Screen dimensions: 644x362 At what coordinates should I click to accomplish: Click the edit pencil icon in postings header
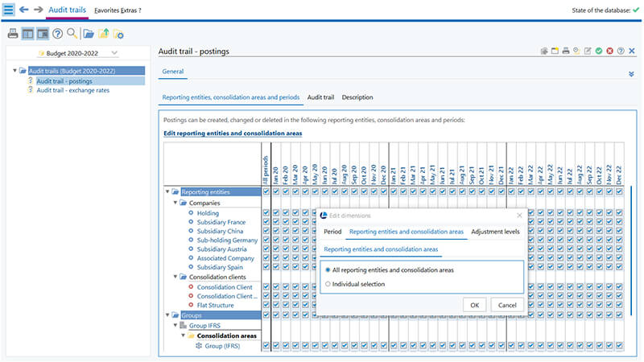(588, 51)
